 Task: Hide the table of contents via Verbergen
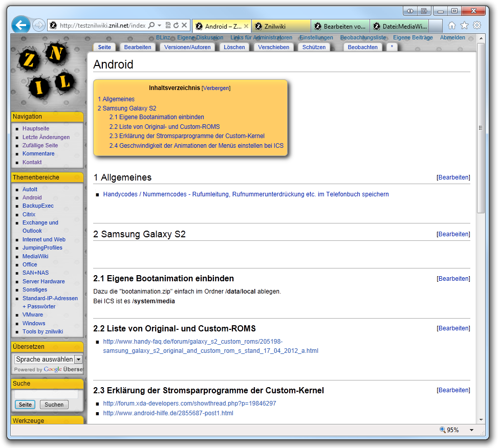(x=216, y=88)
